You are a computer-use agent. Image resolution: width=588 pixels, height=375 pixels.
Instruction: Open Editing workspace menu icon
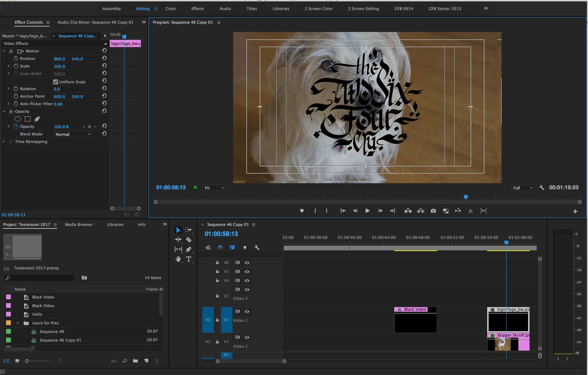(x=156, y=9)
